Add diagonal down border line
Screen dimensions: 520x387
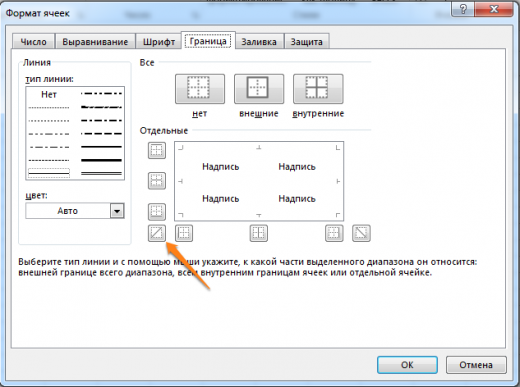[x=361, y=233]
